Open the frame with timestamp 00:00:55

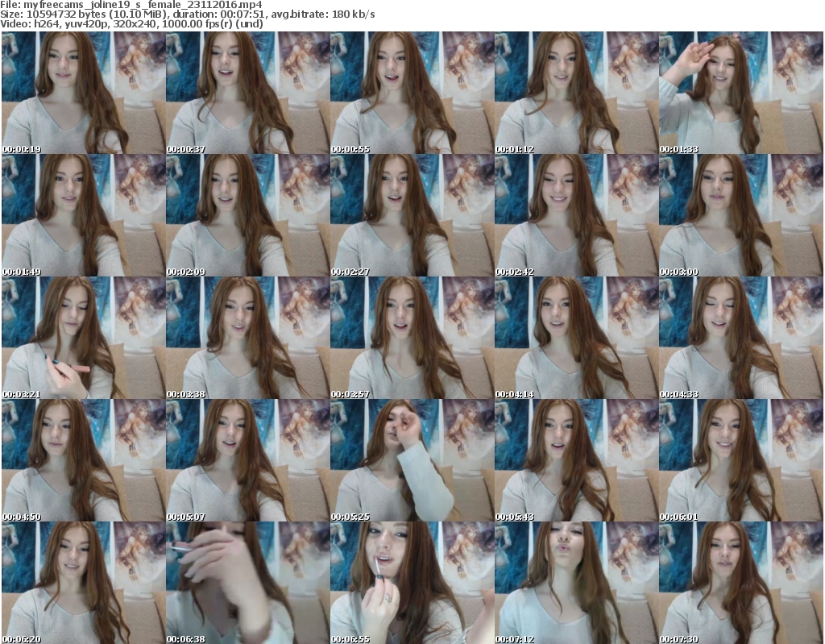[412, 93]
